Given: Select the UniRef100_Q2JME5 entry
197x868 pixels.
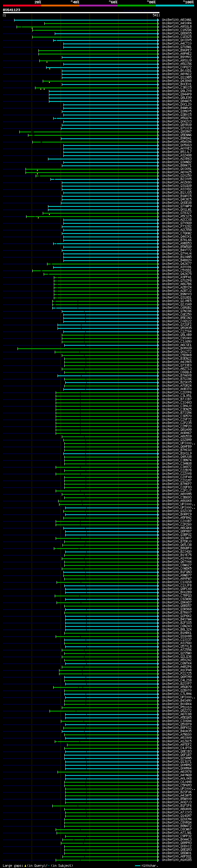Looking at the screenshot, I should 177,301.
